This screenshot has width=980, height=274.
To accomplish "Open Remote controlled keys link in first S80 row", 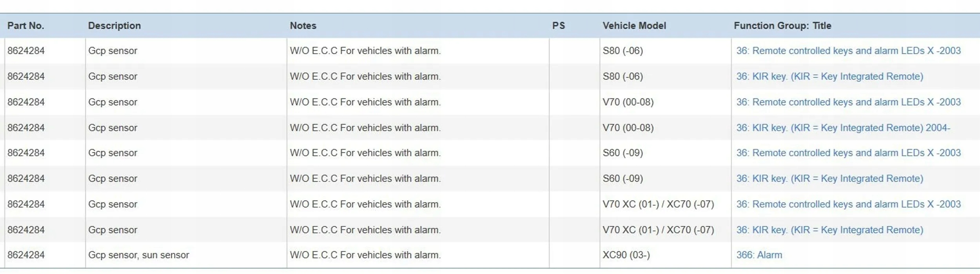I will (848, 51).
